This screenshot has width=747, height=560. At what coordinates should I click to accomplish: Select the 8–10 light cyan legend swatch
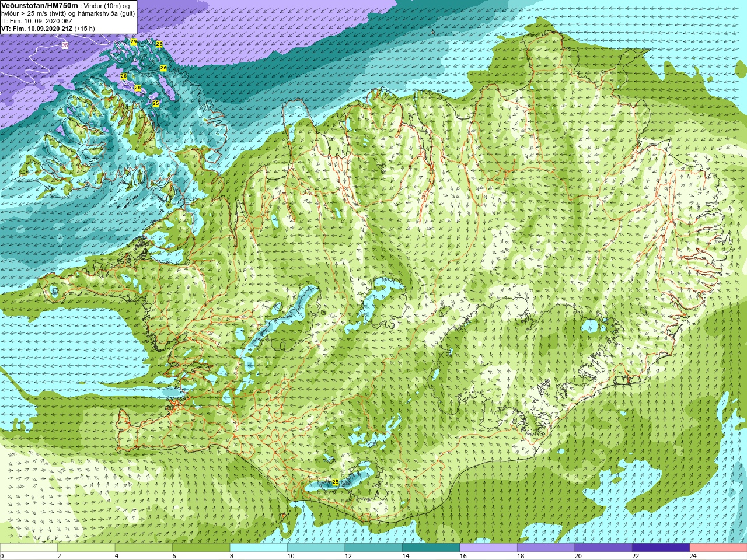[259, 548]
